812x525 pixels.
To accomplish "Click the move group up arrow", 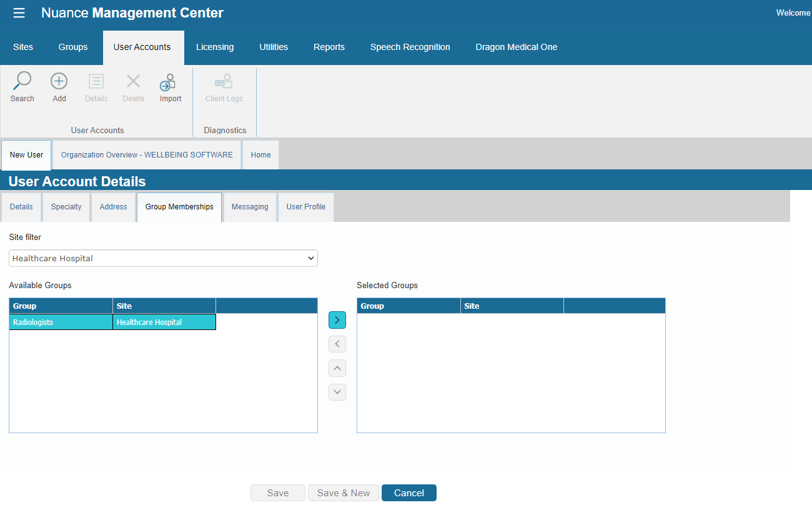I will pyautogui.click(x=337, y=368).
